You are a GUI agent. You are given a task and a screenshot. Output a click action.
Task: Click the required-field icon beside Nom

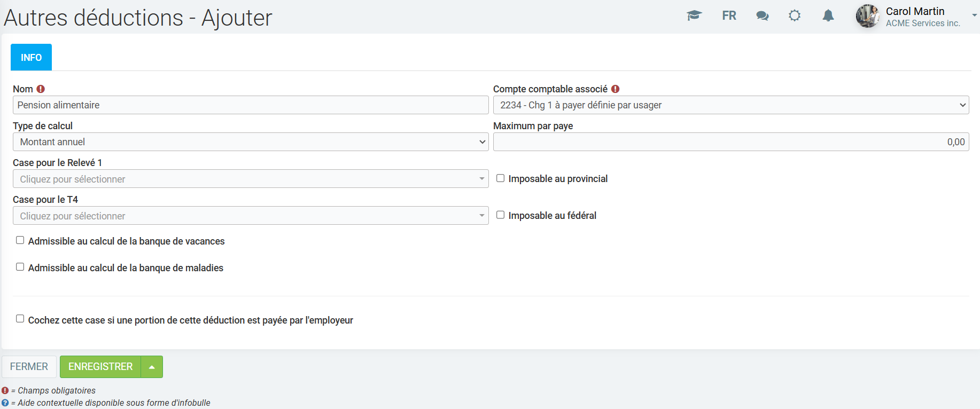tap(41, 89)
